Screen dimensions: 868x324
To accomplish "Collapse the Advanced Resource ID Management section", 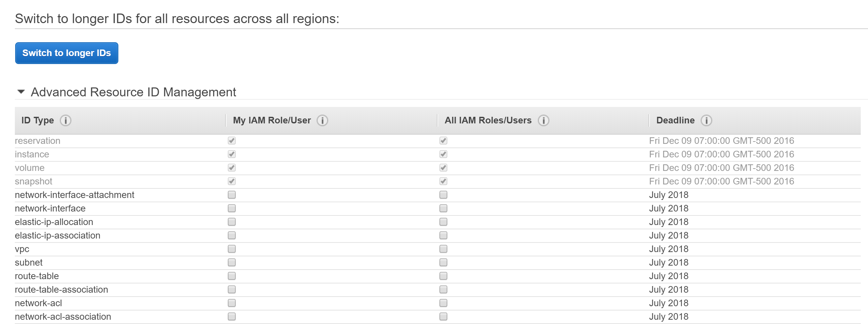I will click(x=21, y=91).
